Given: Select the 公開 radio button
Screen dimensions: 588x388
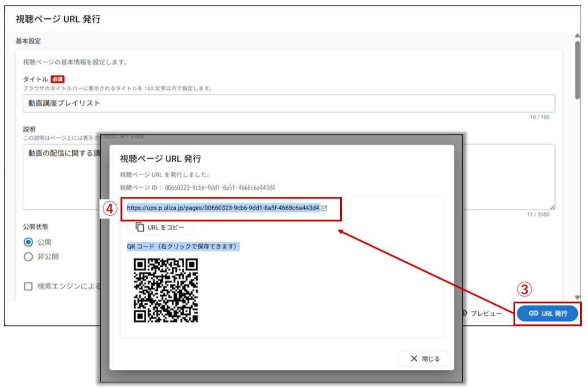Looking at the screenshot, I should point(28,242).
